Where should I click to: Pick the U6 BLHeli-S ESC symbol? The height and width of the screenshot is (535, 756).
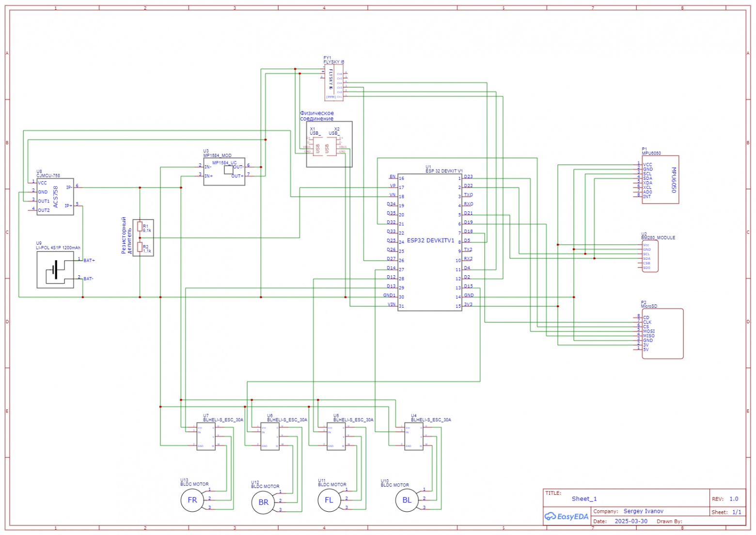pos(270,436)
